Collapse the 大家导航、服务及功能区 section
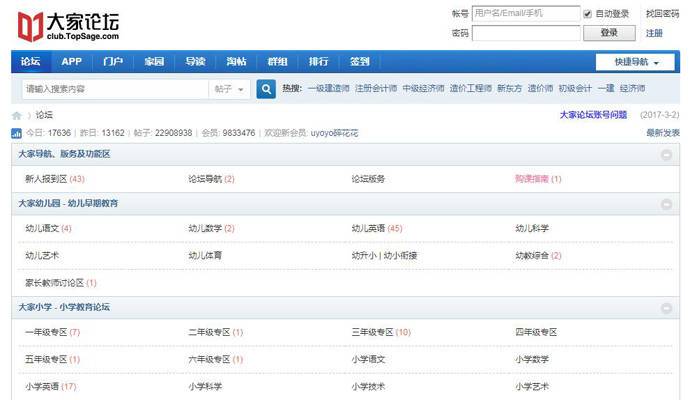 click(x=667, y=155)
